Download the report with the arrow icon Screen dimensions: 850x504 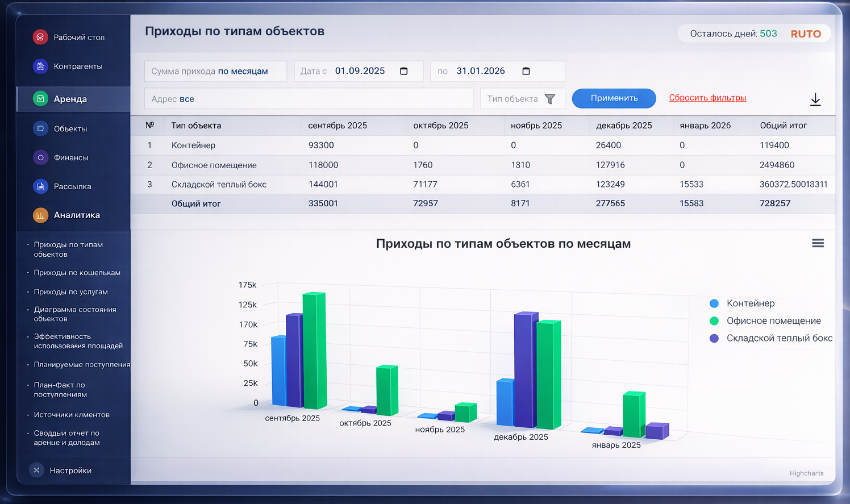[x=815, y=99]
